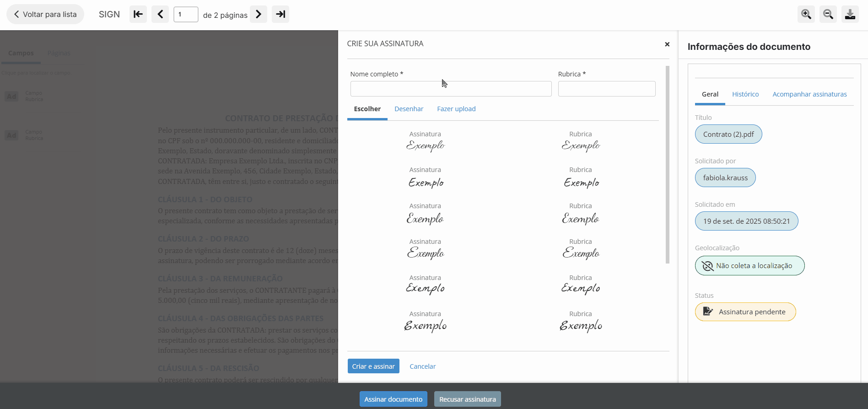This screenshot has width=868, height=409.
Task: Open the Acompanhar assinaturas tab
Action: (x=809, y=94)
